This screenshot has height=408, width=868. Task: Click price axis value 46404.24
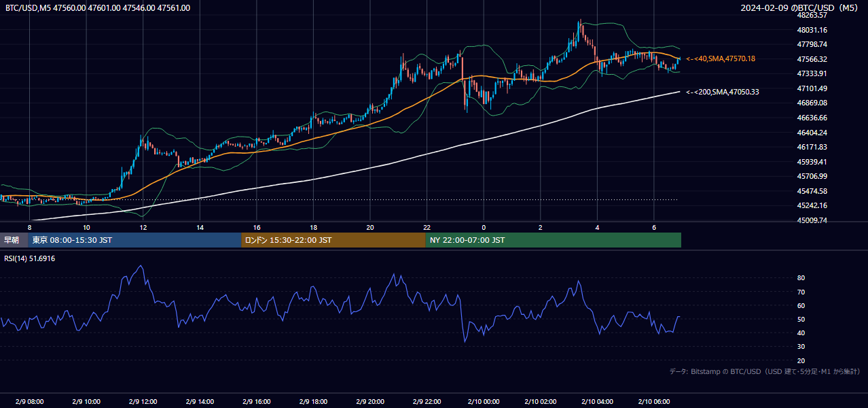pos(812,133)
